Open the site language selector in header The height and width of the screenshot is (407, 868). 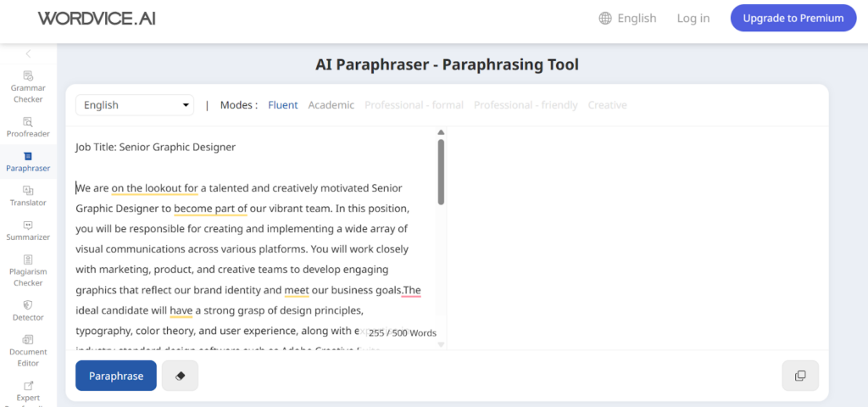[x=627, y=18]
